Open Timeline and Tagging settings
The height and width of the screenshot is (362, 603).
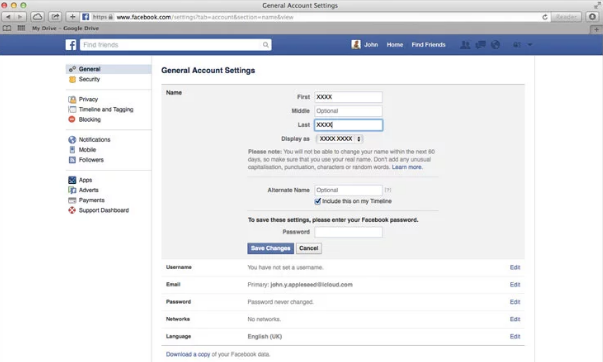click(x=106, y=109)
